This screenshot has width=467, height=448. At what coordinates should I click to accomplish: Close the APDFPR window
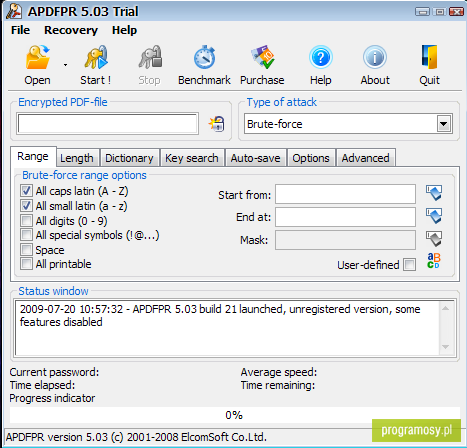tap(456, 12)
